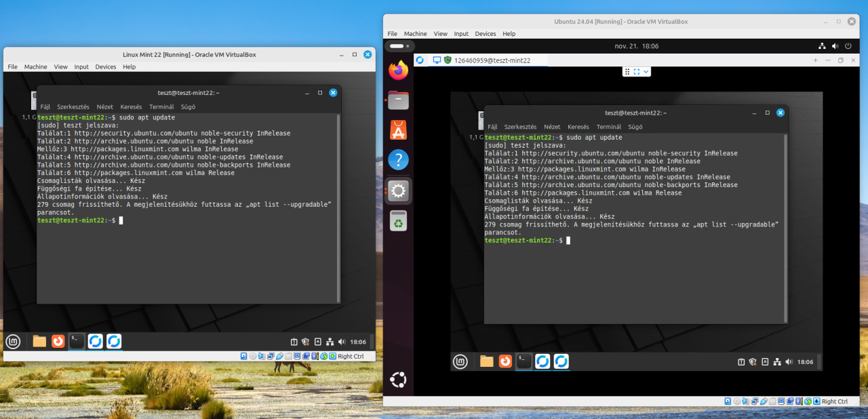Toggle fullscreen in the RustDesk session toolbar
Viewport: 868px width, 419px height.
click(x=636, y=71)
